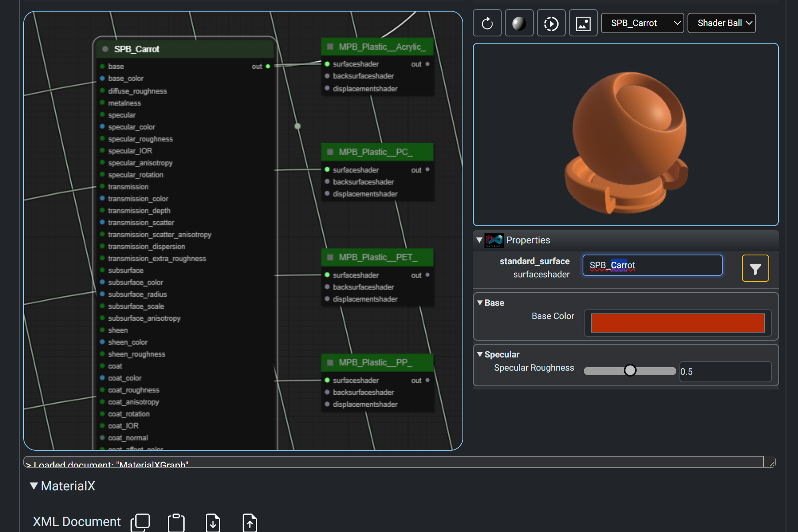Click the 'sheen_roughness' input label
Screen dimensions: 798x532
[x=137, y=354]
